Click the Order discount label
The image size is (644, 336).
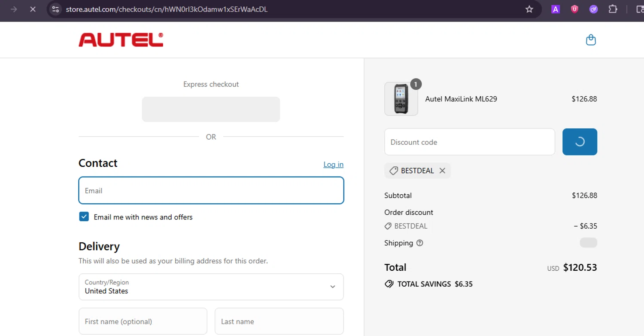tap(409, 212)
